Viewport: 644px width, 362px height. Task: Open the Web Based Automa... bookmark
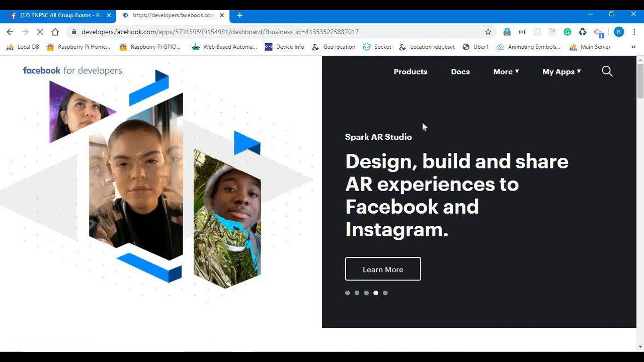click(x=224, y=47)
